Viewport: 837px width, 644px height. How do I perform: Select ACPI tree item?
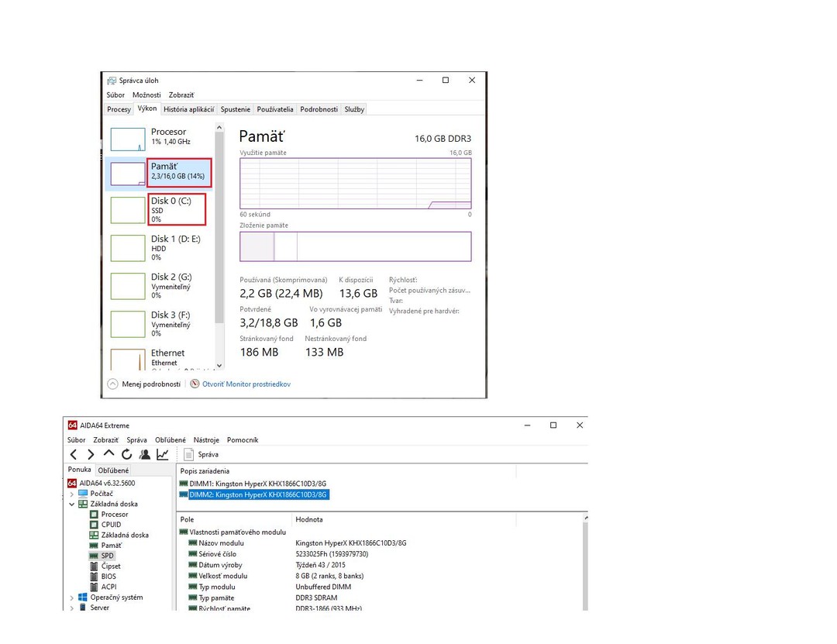(x=103, y=587)
